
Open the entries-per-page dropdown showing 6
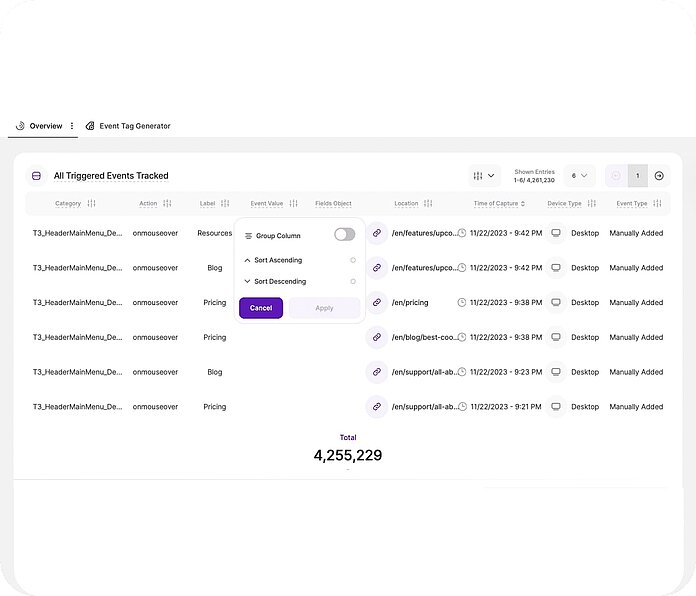579,176
